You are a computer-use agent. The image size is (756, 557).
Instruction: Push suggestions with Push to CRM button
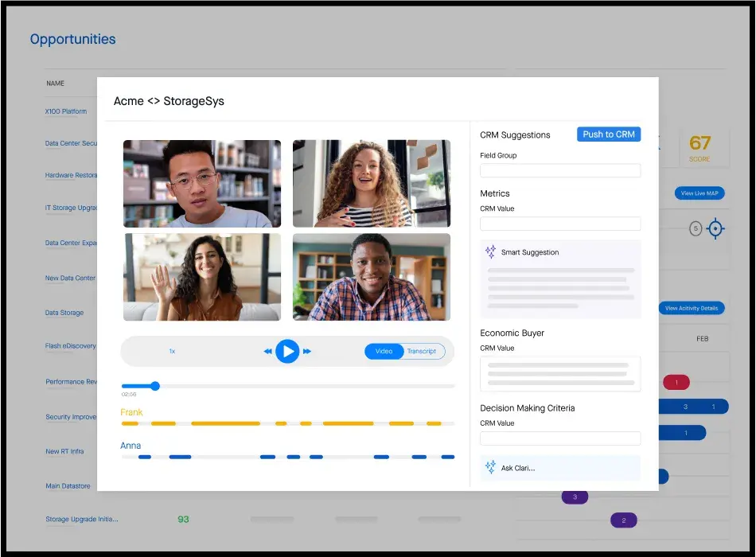point(608,134)
